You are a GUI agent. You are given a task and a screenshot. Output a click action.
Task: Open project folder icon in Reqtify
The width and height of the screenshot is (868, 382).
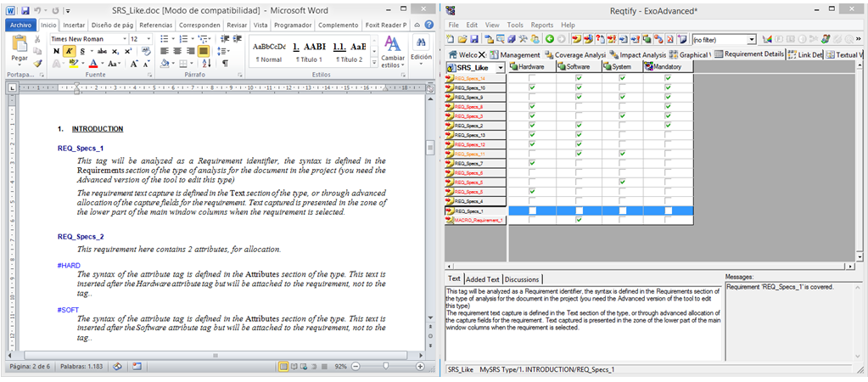click(462, 39)
